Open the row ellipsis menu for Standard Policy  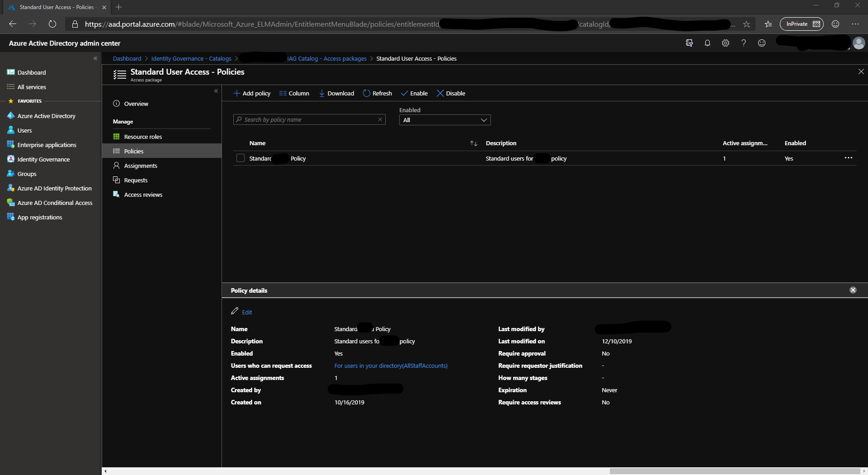pos(849,158)
